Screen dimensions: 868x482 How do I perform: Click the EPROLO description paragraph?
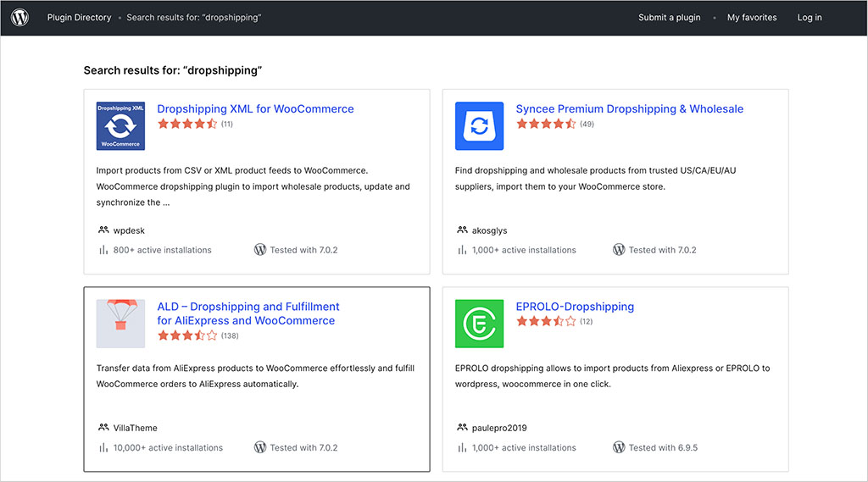coord(612,376)
